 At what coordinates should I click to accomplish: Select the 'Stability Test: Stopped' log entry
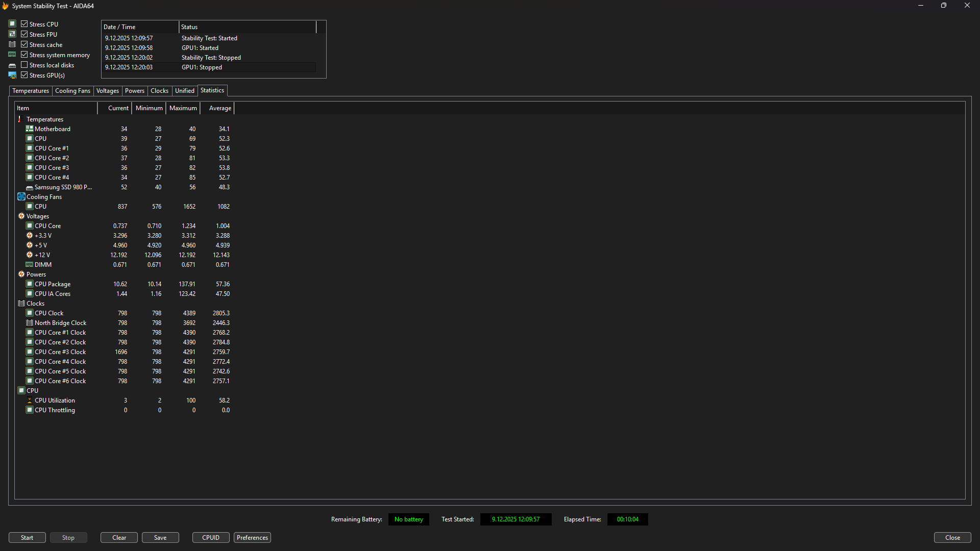pyautogui.click(x=211, y=58)
